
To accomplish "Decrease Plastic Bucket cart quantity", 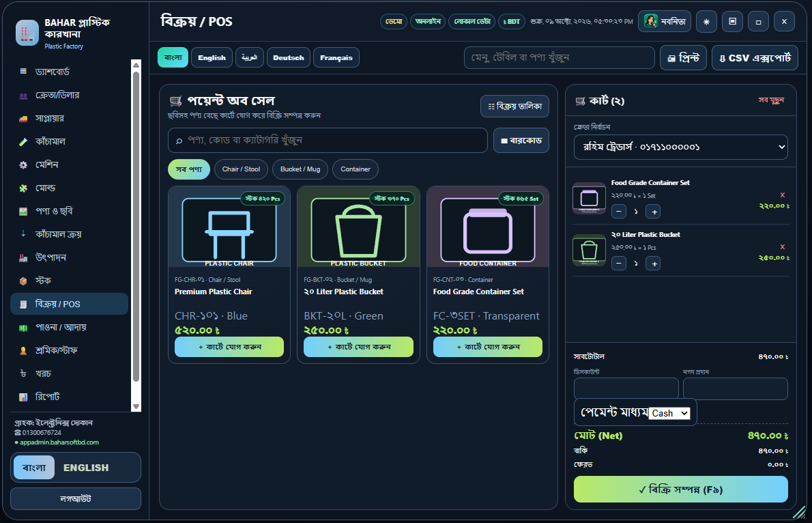I will pyautogui.click(x=618, y=264).
